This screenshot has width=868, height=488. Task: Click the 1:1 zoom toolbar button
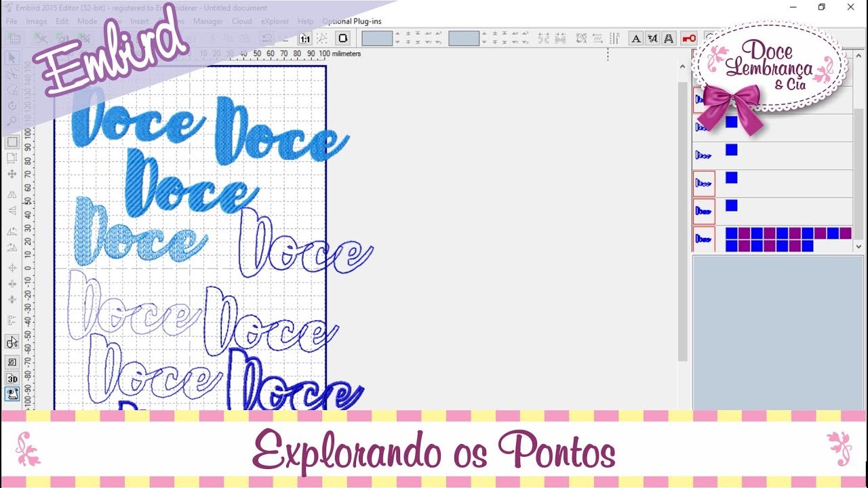(x=304, y=39)
